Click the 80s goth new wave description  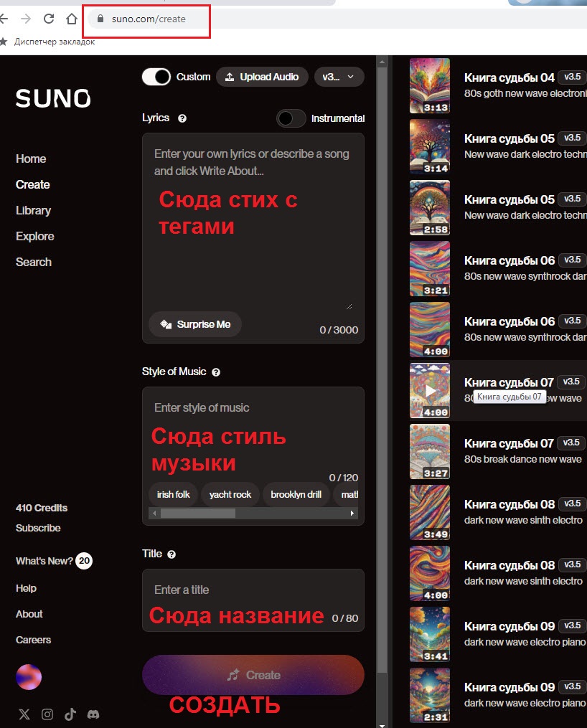[x=525, y=93]
